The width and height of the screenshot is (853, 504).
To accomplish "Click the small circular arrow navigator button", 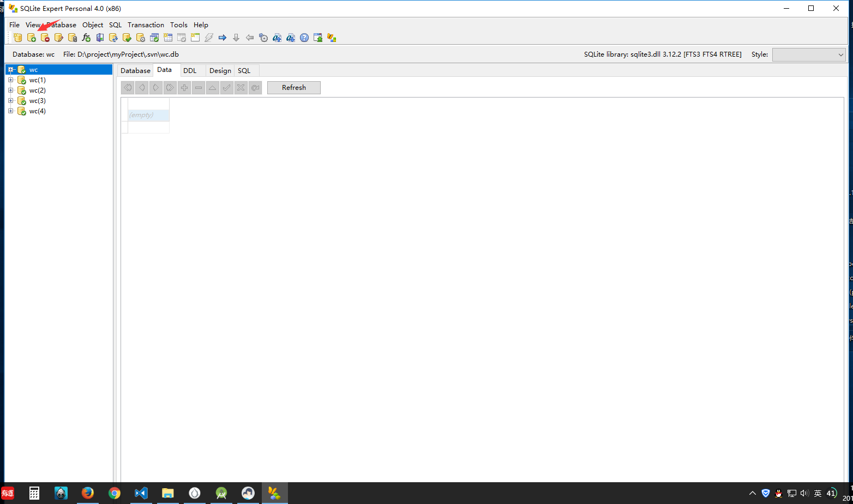I will 255,88.
